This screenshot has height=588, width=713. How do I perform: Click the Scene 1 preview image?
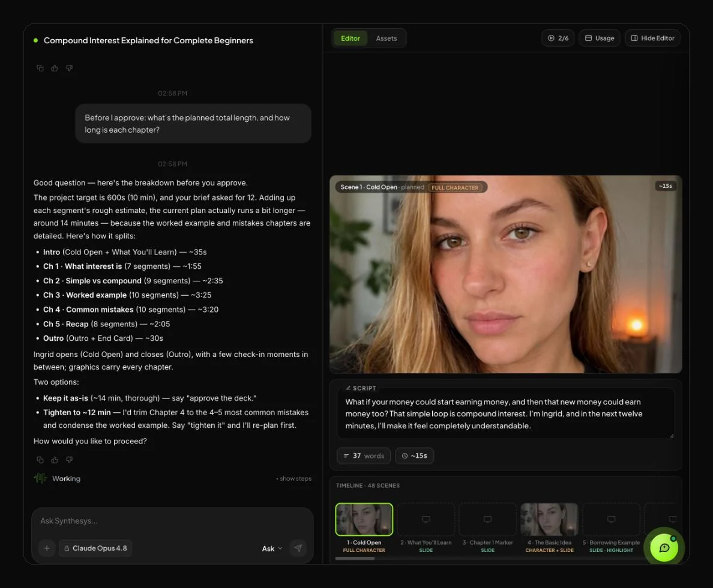click(506, 274)
